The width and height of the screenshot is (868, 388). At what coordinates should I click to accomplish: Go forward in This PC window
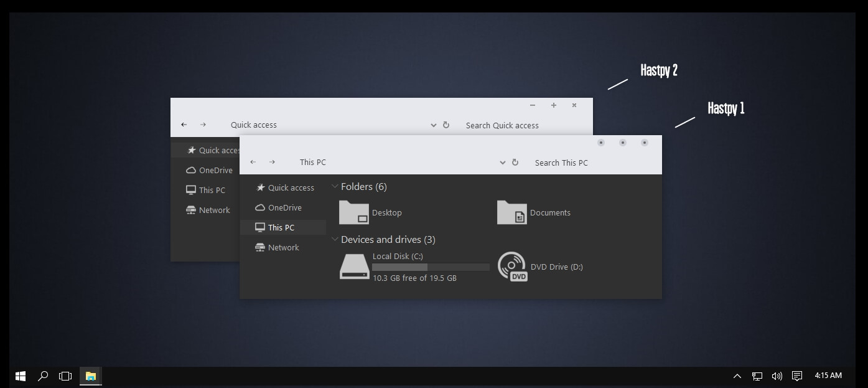tap(272, 162)
